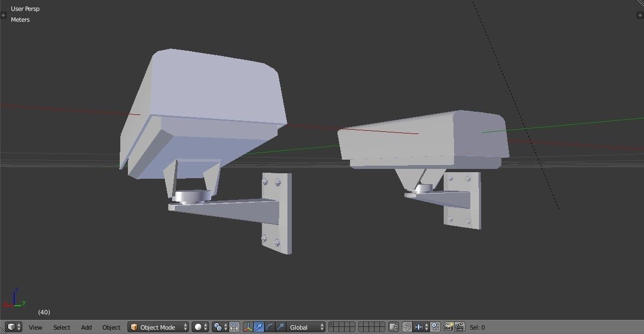Viewport: 644px width, 334px height.
Task: Open the Add menu
Action: click(86, 327)
